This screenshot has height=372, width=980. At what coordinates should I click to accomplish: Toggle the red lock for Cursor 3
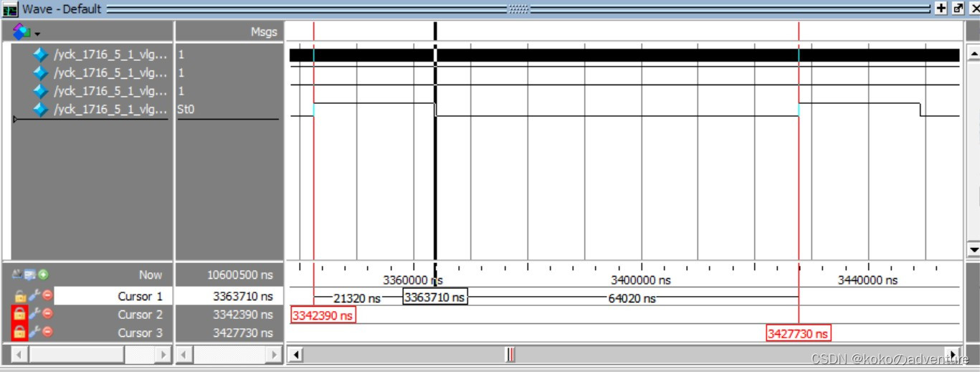point(19,332)
